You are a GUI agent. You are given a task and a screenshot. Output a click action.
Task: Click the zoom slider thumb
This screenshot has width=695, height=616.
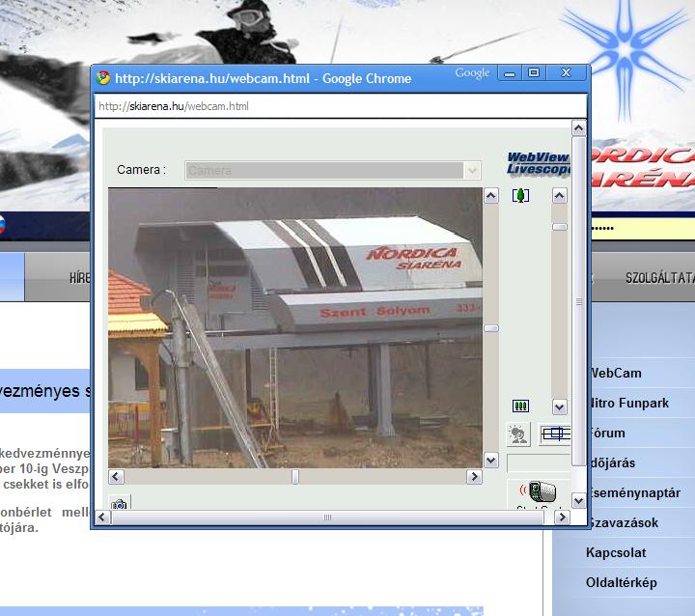click(559, 227)
